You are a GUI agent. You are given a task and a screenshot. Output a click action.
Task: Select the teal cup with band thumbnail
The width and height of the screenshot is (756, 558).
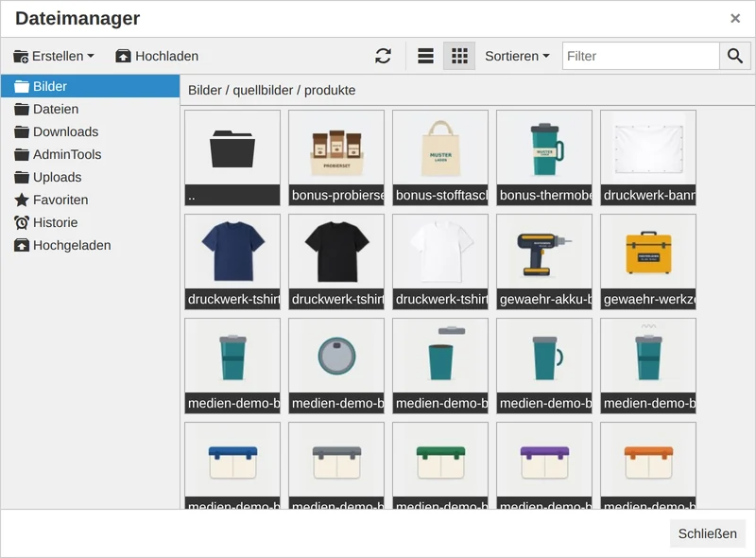232,366
